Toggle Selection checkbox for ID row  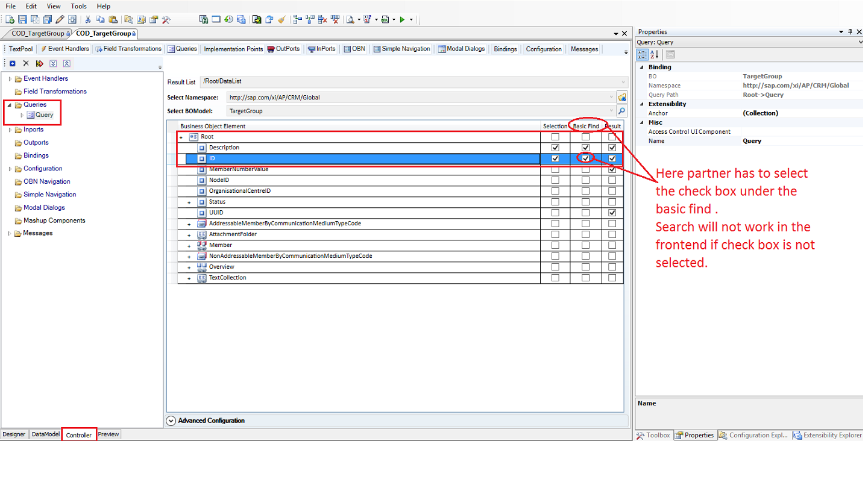click(555, 158)
